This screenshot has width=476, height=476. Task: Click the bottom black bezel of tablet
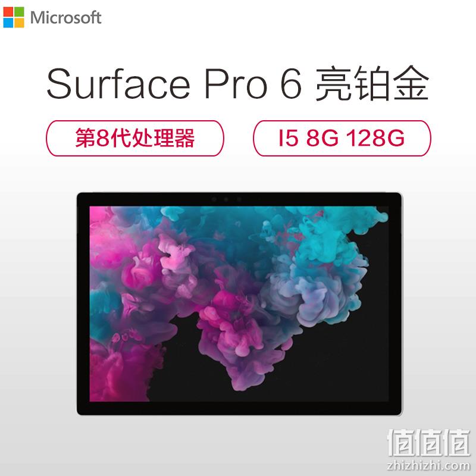239,408
